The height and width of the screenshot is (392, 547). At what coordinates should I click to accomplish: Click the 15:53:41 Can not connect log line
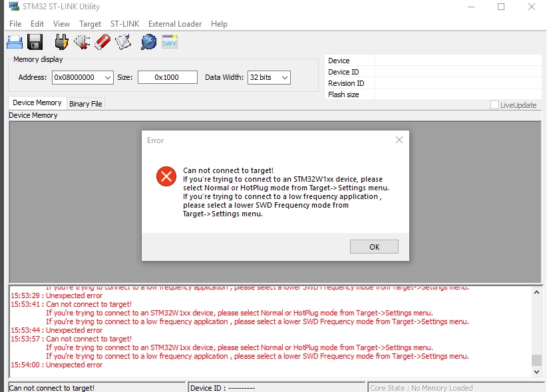coord(71,304)
